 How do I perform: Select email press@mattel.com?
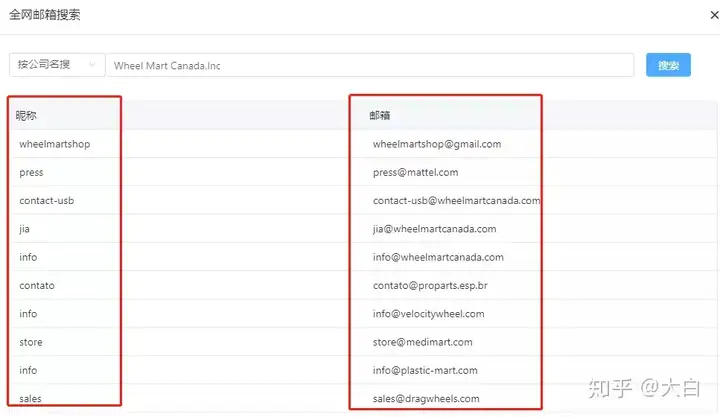click(416, 173)
